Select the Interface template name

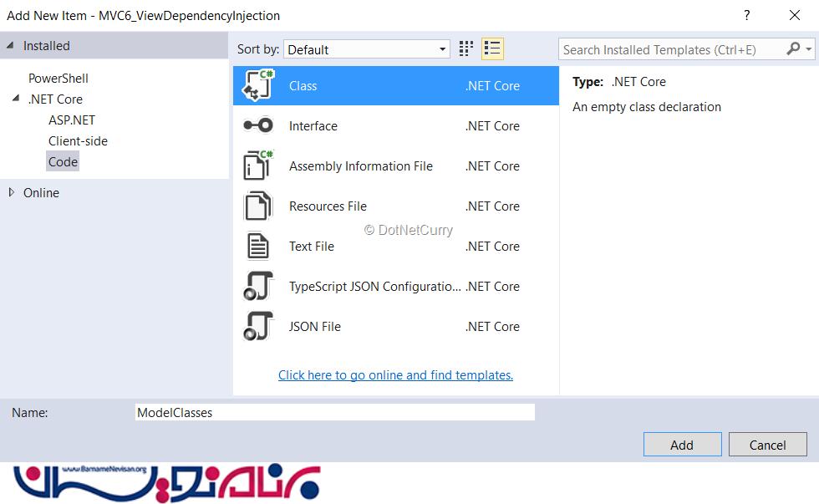(313, 126)
